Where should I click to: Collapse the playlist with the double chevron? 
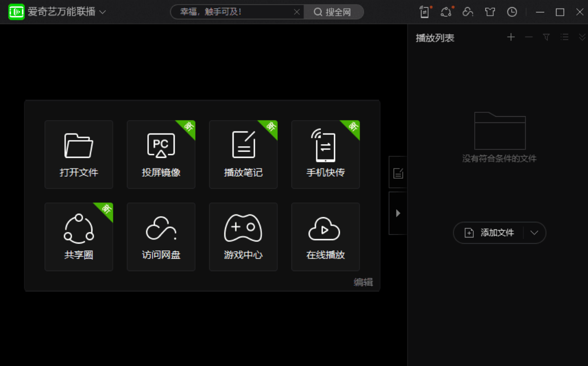click(x=581, y=37)
